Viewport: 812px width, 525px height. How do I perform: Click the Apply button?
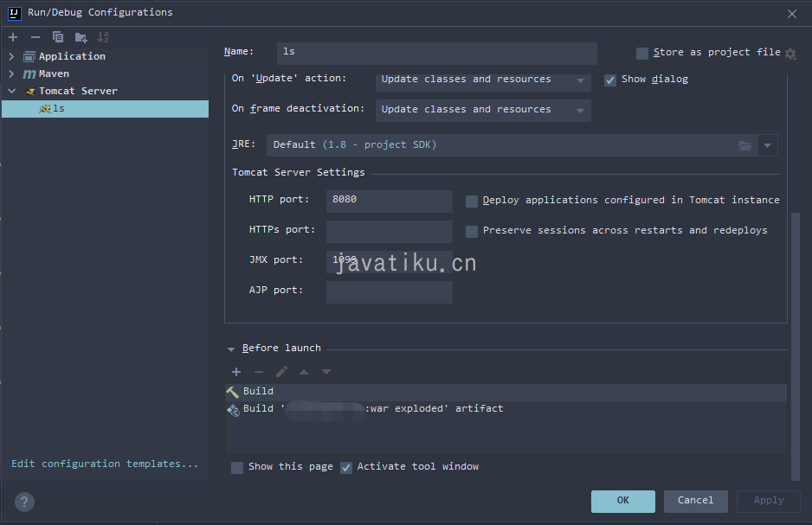click(769, 501)
